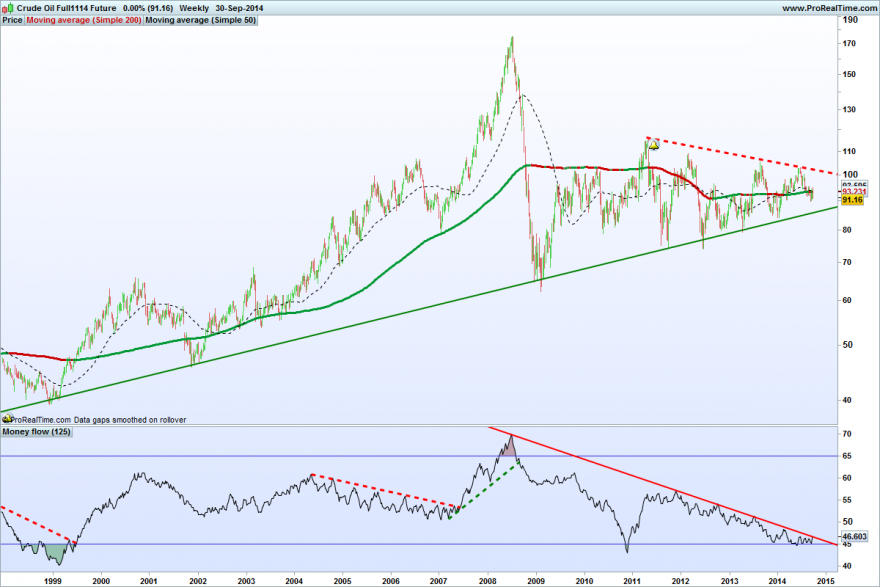Screen dimensions: 880x587
Task: Click the 2002 year label on time axis
Action: click(198, 581)
